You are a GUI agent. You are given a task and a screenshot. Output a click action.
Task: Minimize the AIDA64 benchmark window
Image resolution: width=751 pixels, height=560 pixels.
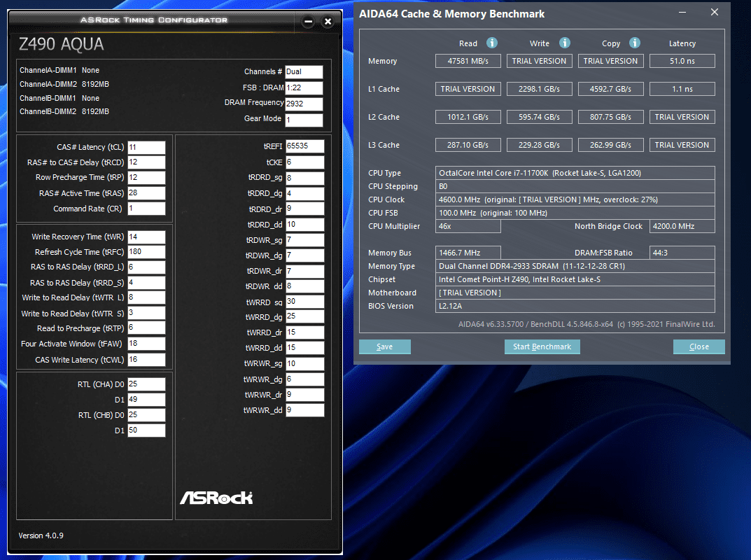click(682, 12)
